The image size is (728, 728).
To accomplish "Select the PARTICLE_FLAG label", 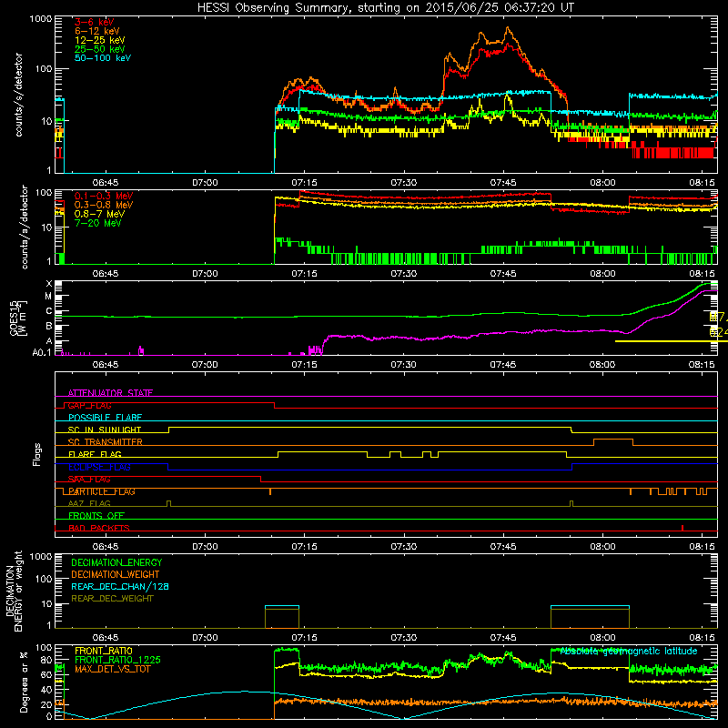I will tap(102, 491).
